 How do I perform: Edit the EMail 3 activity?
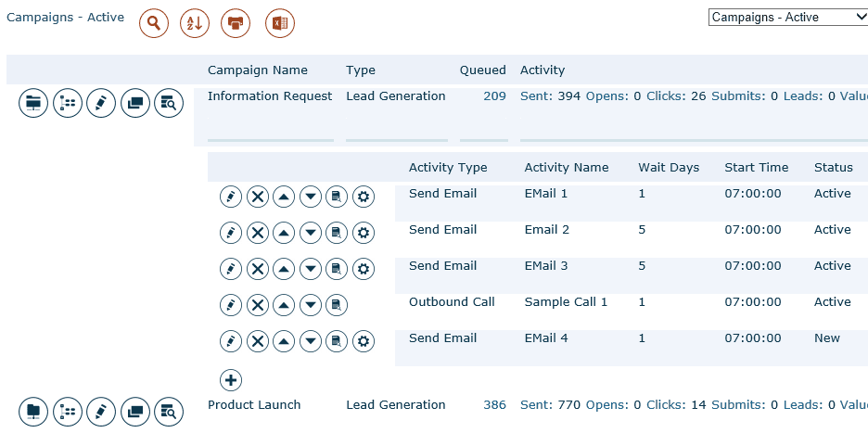pos(231,269)
